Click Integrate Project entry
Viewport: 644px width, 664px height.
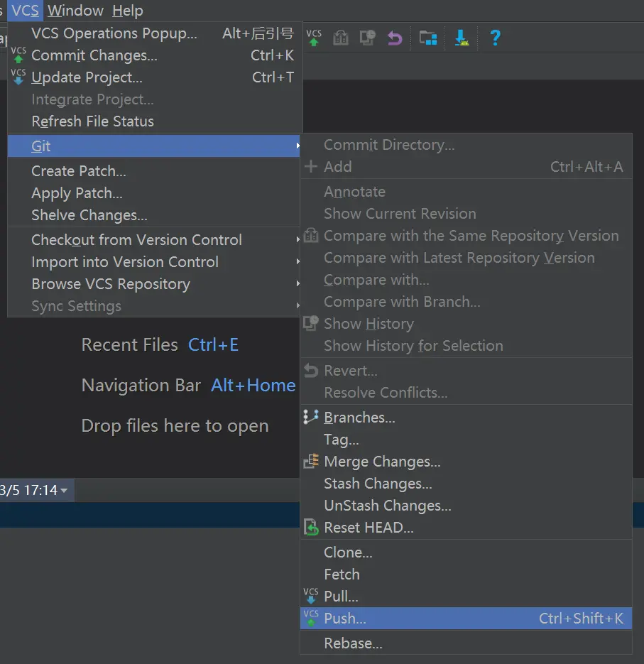coord(155,99)
